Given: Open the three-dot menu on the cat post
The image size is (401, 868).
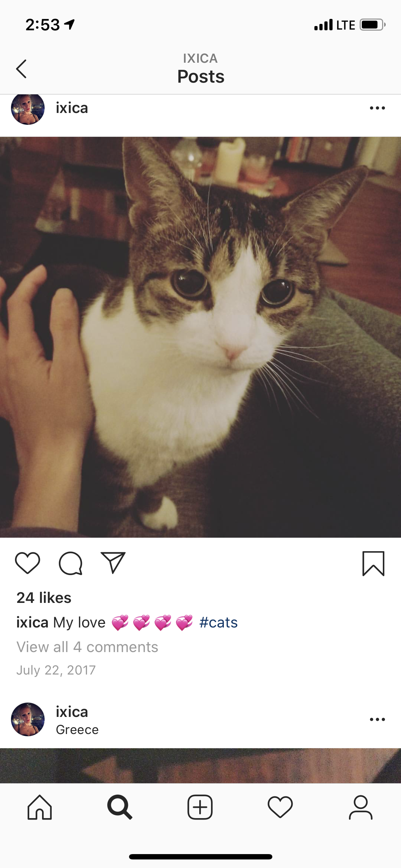Looking at the screenshot, I should coord(377,108).
